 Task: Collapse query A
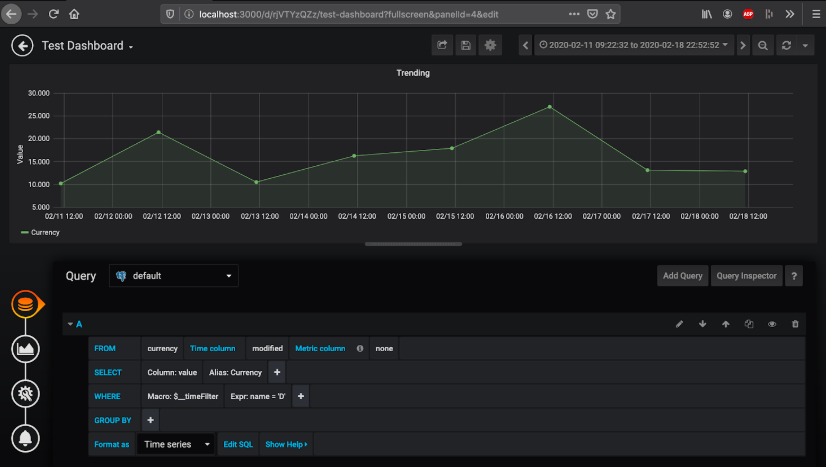(x=70, y=324)
